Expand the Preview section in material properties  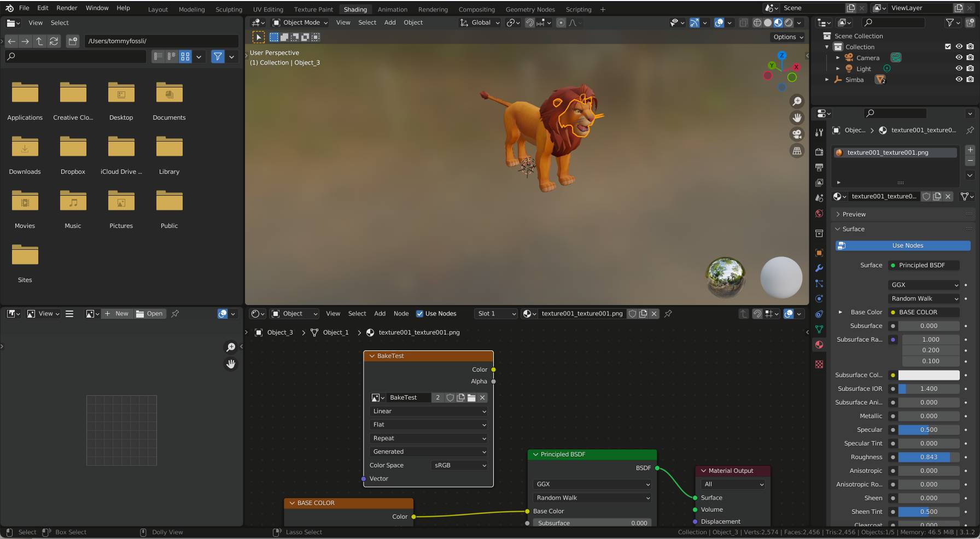851,214
